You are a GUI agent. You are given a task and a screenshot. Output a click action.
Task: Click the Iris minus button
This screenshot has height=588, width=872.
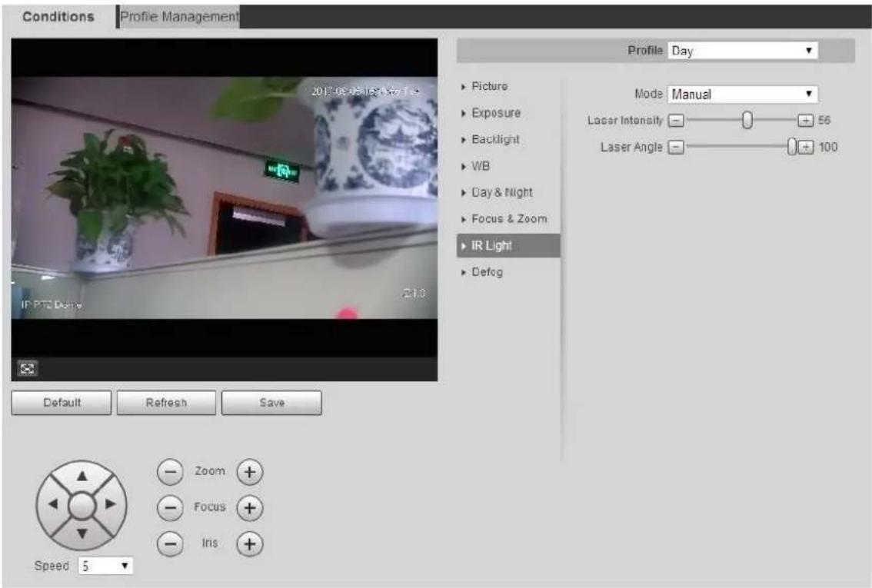(x=170, y=543)
